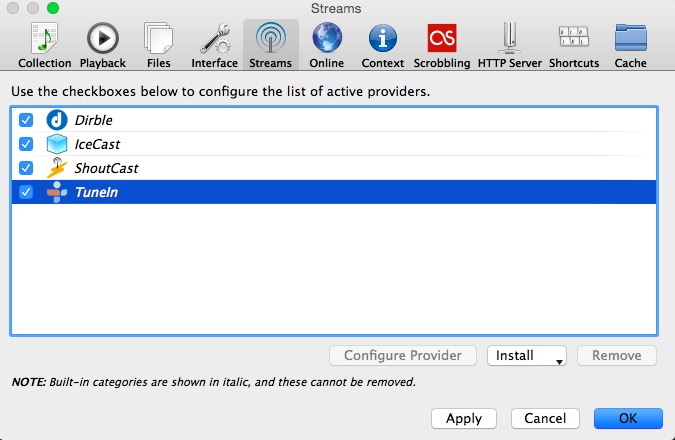The image size is (675, 440).
Task: Uncheck the Dirble provider checkbox
Action: point(26,120)
